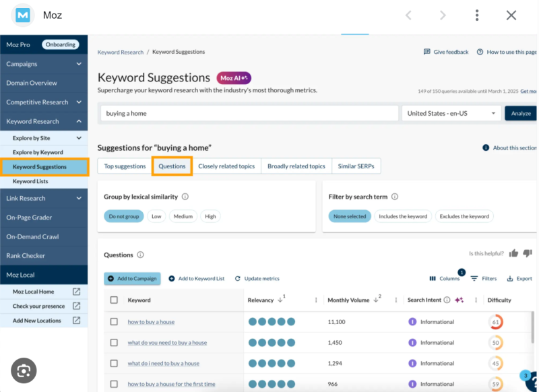
Task: Export the keyword table
Action: tap(519, 278)
